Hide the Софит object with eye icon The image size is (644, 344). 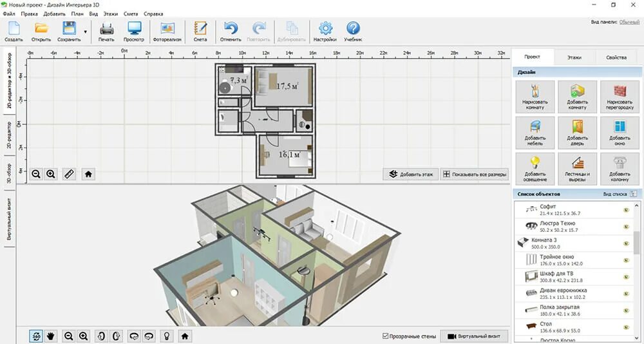click(x=627, y=210)
